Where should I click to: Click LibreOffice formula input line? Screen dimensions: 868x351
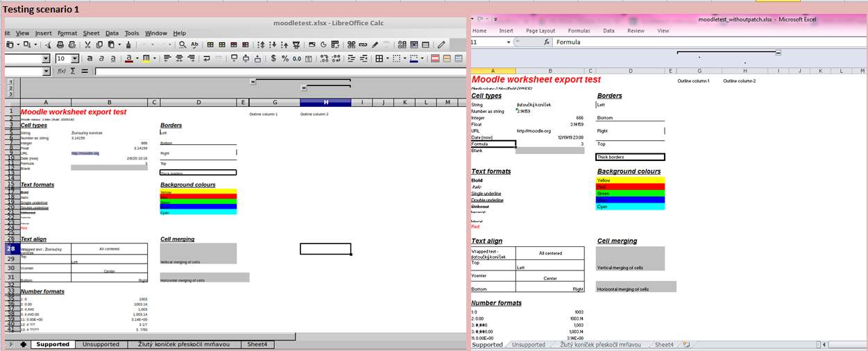tap(280, 71)
